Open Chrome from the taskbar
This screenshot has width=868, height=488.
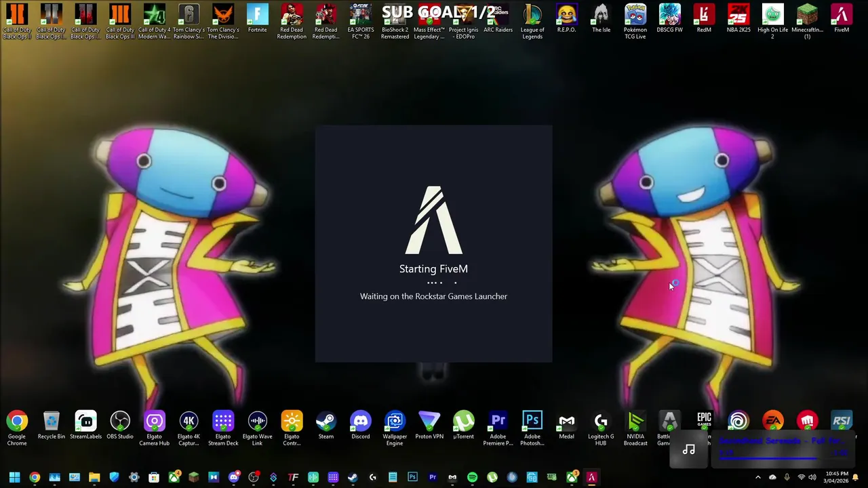[x=35, y=477]
